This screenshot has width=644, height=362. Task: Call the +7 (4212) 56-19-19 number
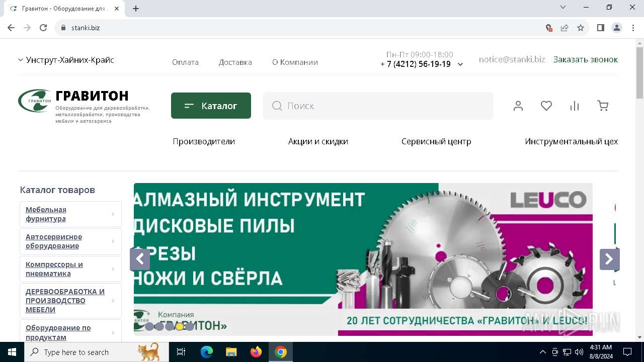click(416, 64)
